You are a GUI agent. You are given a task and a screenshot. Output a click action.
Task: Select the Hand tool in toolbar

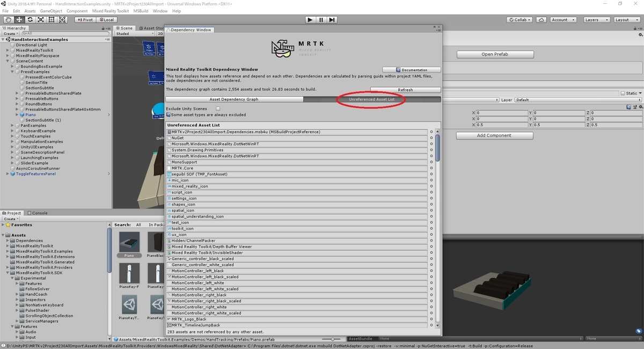click(8, 19)
